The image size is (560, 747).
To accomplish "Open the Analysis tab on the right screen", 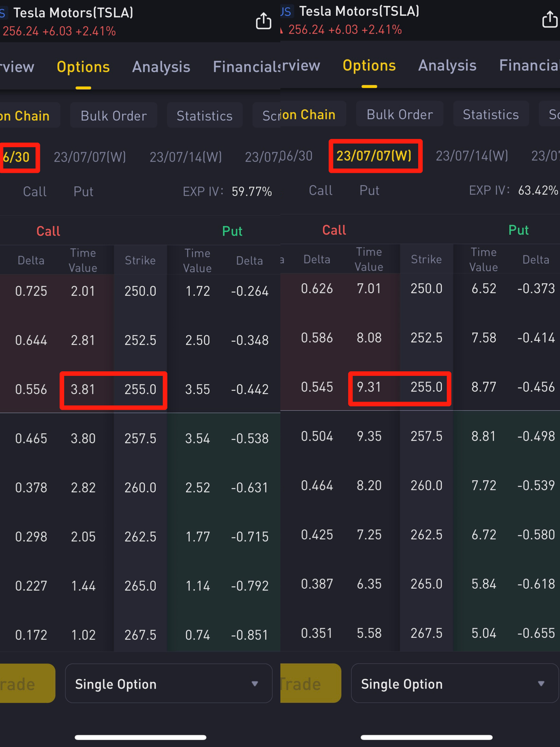I will coord(447,65).
